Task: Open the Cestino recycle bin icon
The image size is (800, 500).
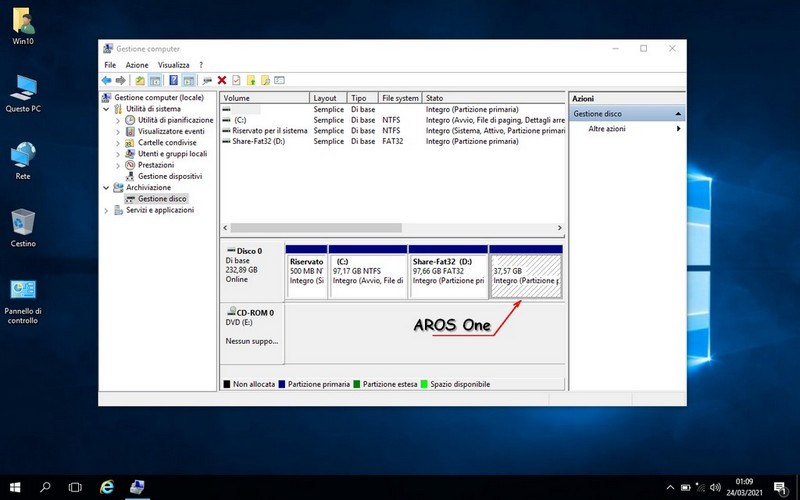Action: point(22,228)
